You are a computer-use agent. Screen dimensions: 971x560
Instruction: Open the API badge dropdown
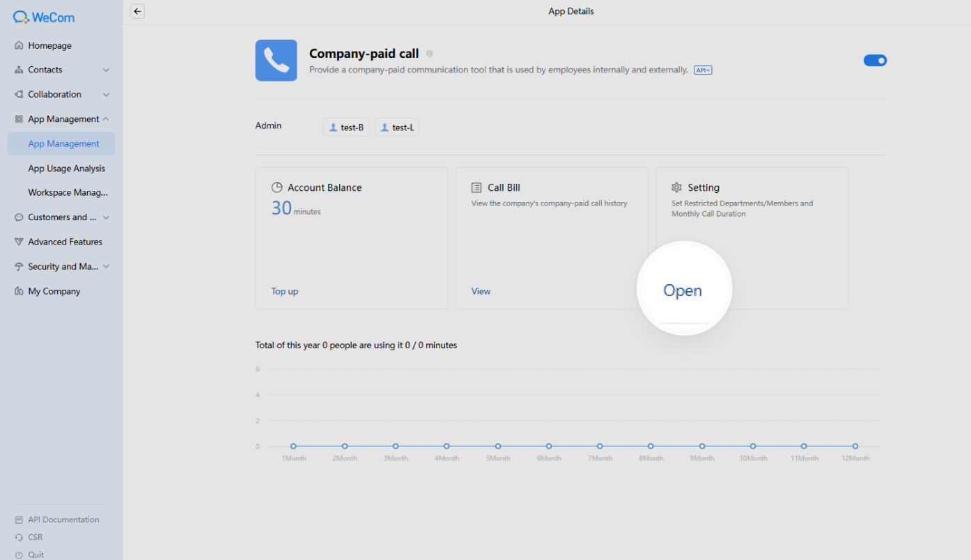(x=703, y=70)
